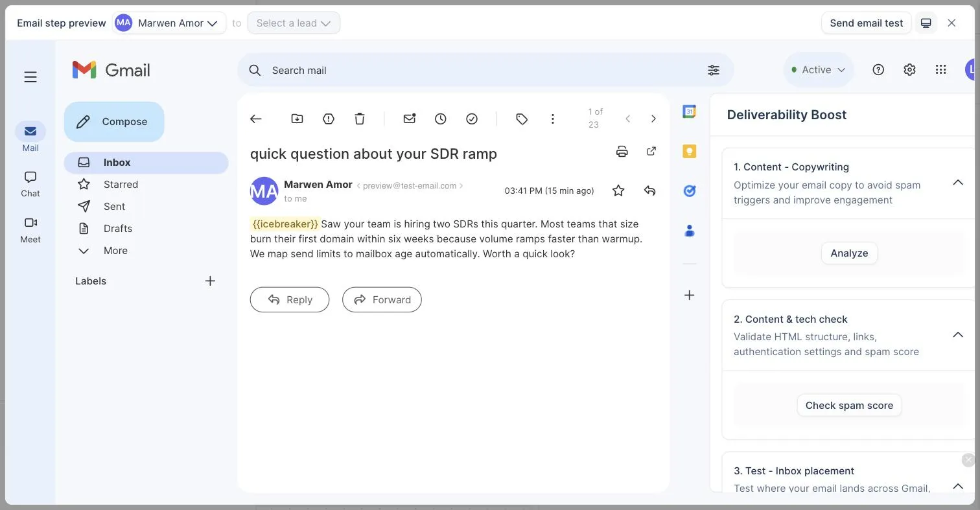Viewport: 980px width, 510px height.
Task: Click the MA sender avatar in email
Action: [264, 191]
